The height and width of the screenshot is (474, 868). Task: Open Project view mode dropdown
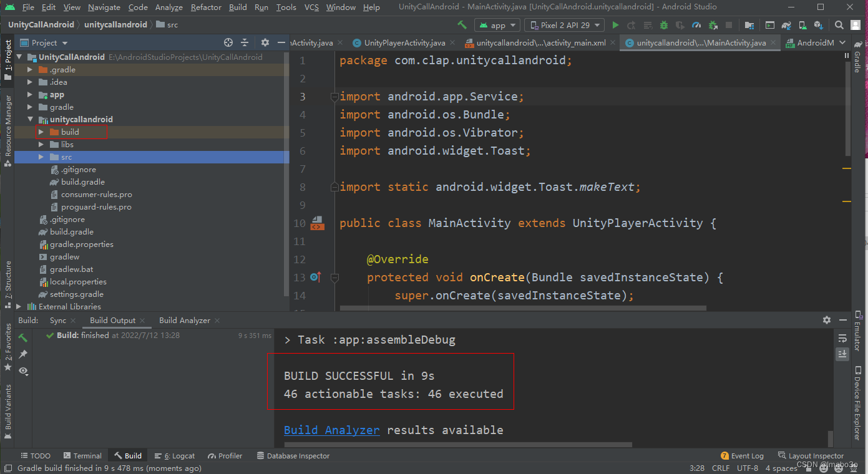click(x=44, y=42)
